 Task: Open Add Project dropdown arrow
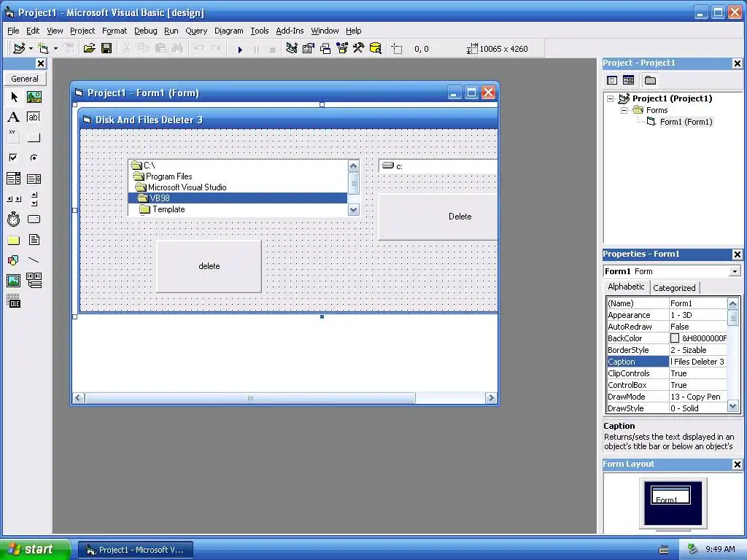click(31, 49)
